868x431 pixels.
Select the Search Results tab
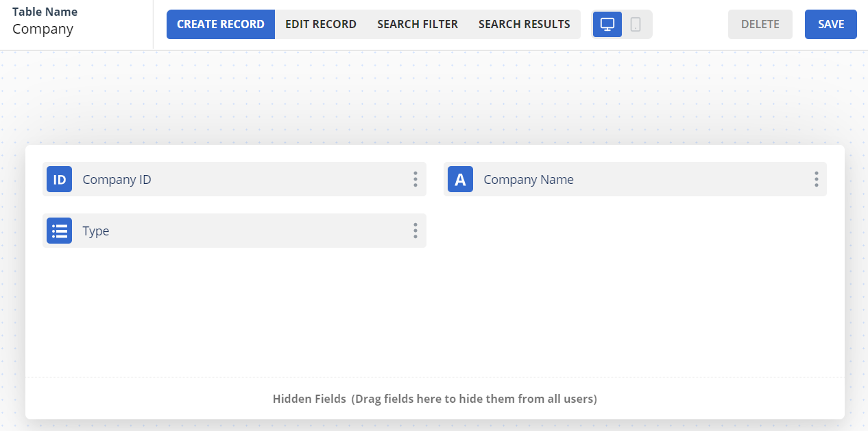coord(524,24)
